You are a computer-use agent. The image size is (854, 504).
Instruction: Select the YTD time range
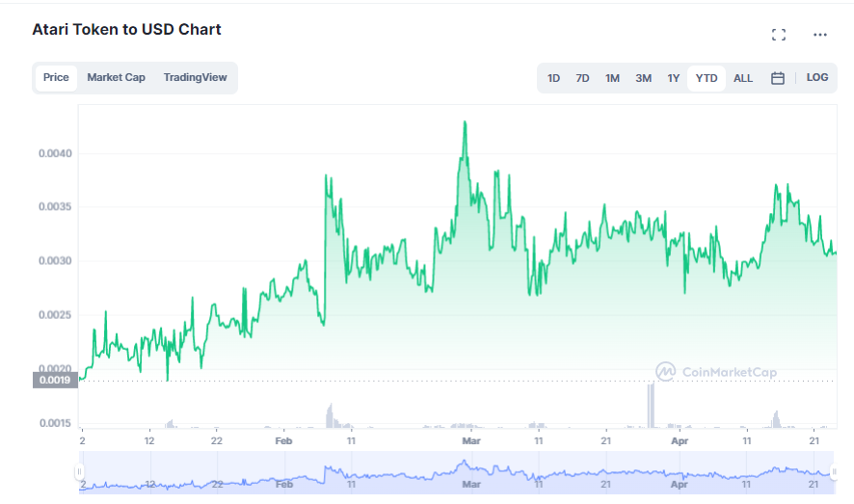[707, 78]
